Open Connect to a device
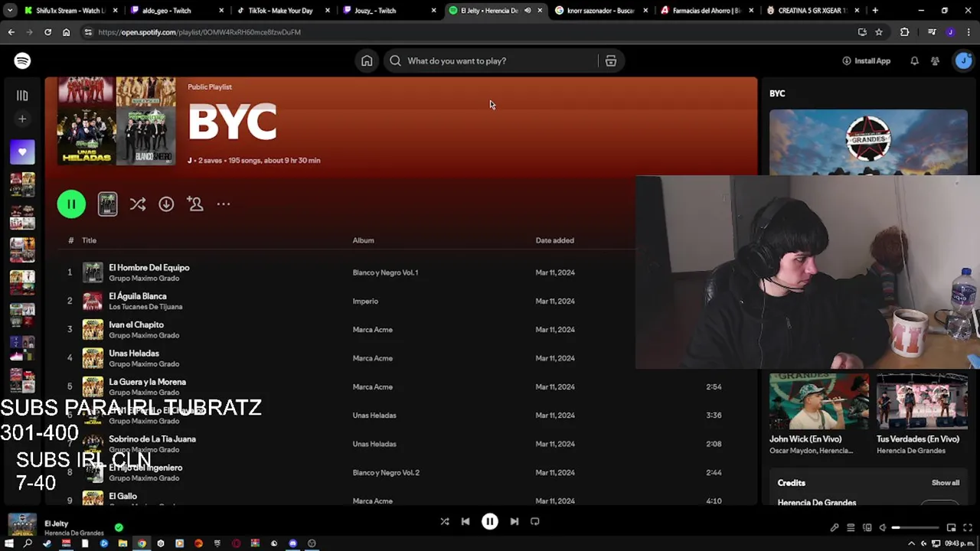The width and height of the screenshot is (980, 551). point(867,527)
